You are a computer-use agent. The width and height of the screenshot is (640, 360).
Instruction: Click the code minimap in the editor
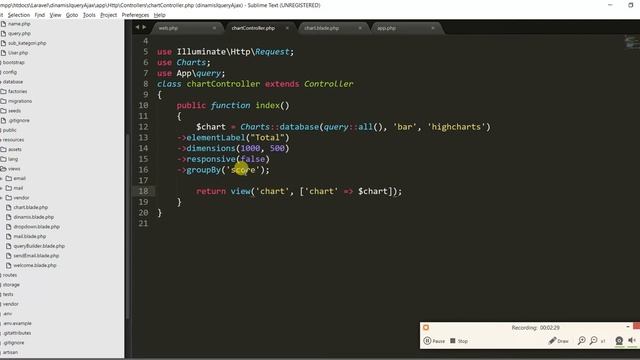[x=632, y=42]
